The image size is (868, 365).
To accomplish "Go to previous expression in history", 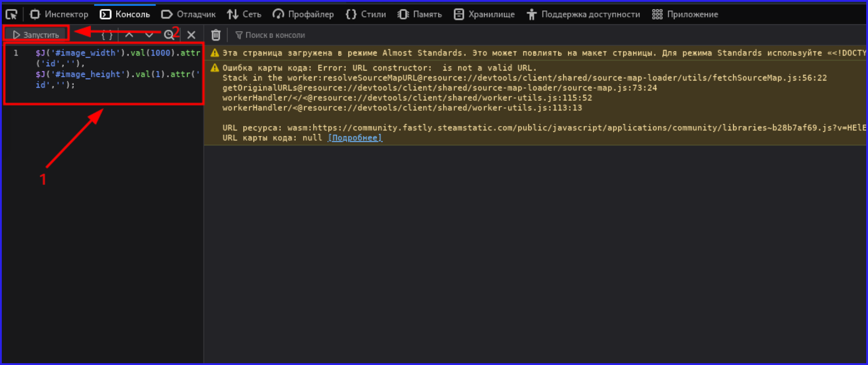I will (129, 35).
